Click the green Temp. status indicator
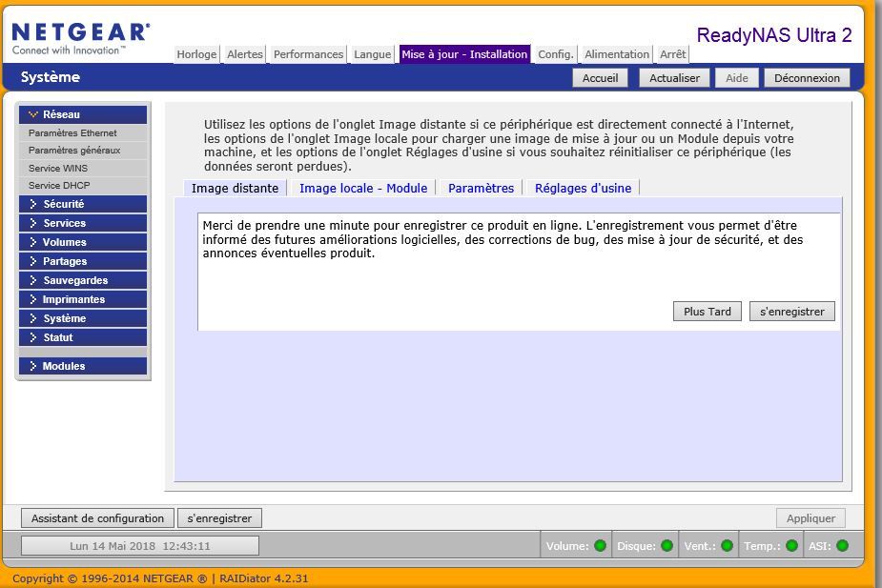Image resolution: width=882 pixels, height=588 pixels. tap(791, 545)
